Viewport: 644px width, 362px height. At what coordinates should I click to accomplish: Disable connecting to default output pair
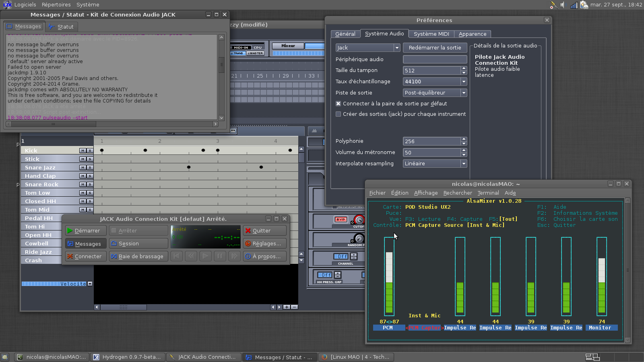[x=339, y=103]
